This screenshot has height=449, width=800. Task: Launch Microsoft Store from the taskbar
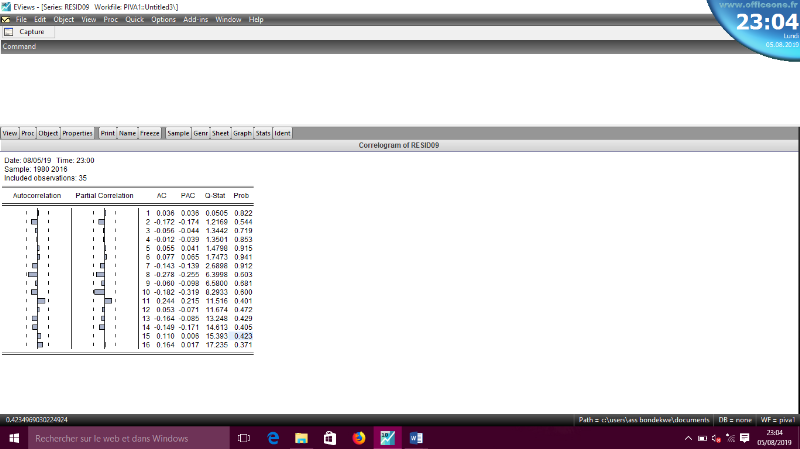point(329,438)
